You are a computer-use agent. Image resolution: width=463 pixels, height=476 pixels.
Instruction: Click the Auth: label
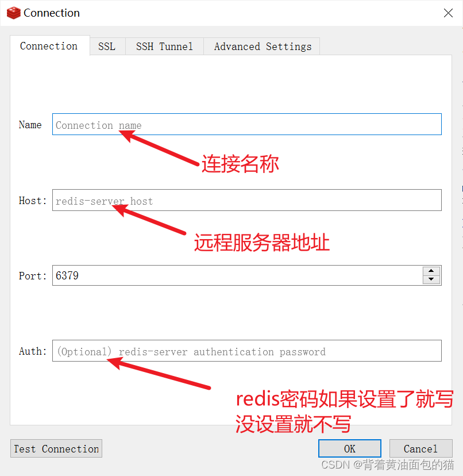pos(33,351)
